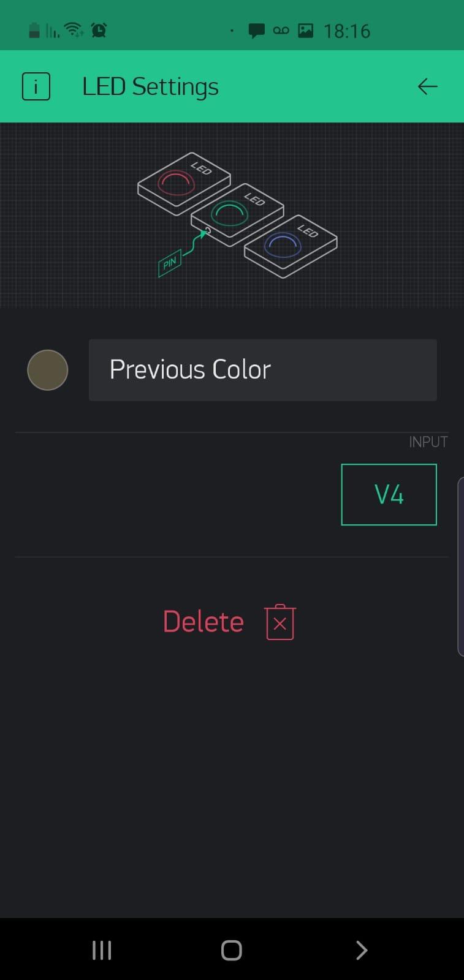
Task: Tap the navigation bar back chevron
Action: [362, 950]
